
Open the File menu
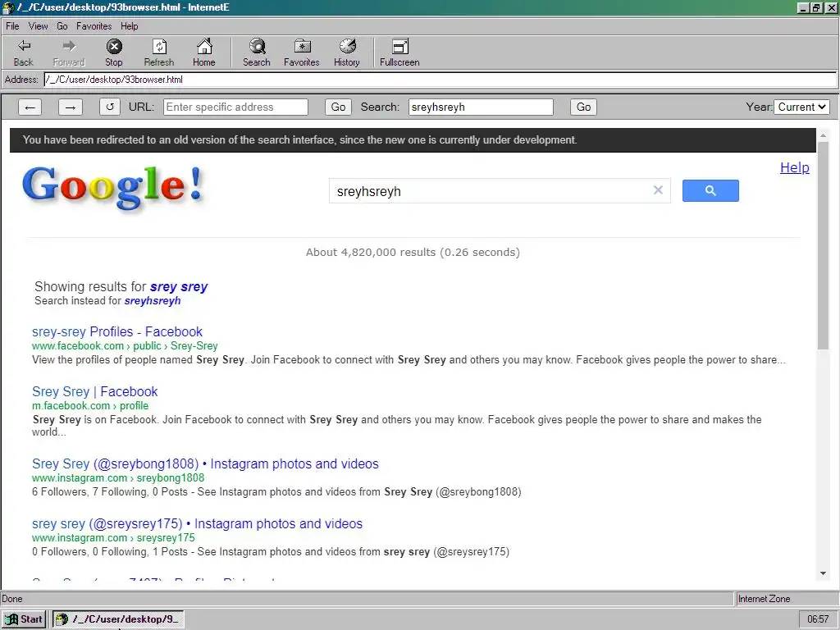click(12, 26)
